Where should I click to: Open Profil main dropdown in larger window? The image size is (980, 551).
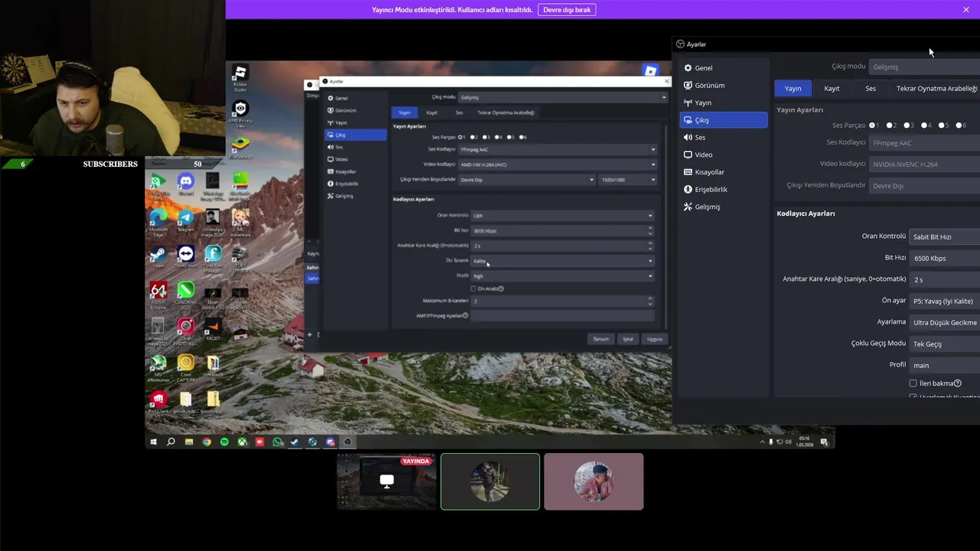(944, 366)
